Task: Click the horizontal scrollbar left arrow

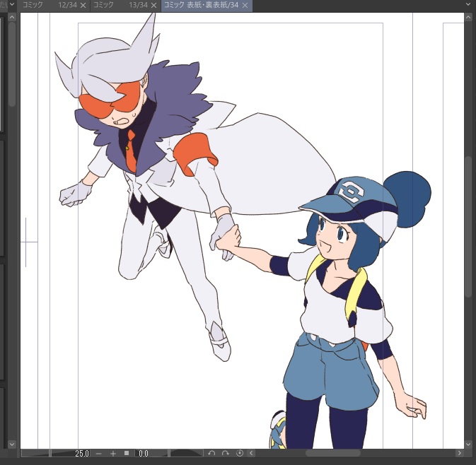Action: click(x=251, y=453)
